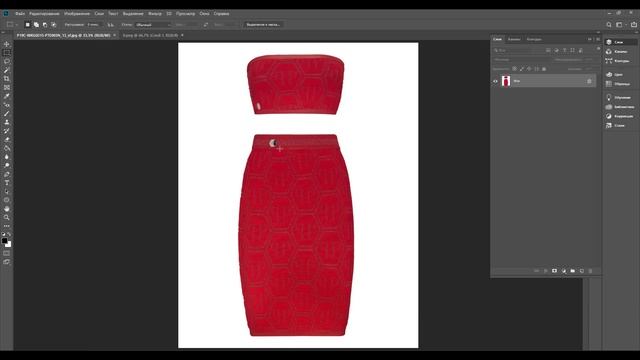This screenshot has width=640, height=360.
Task: Select the Frame tool
Action: 7,87
